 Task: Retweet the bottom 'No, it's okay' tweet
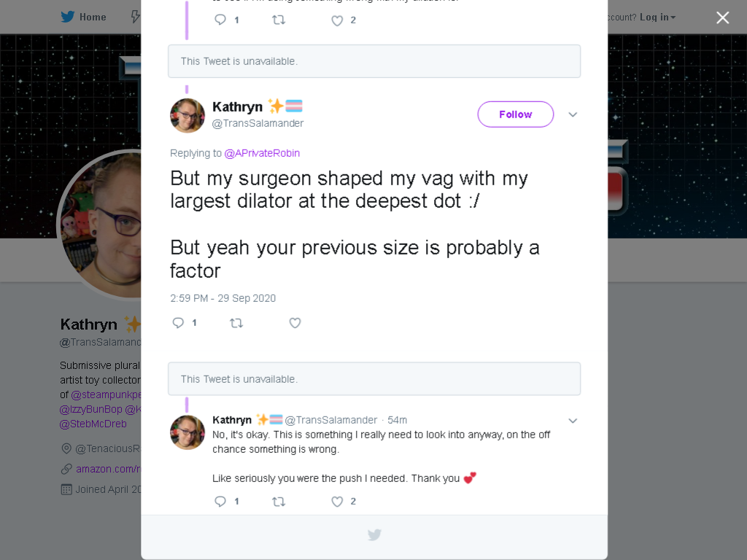point(279,501)
